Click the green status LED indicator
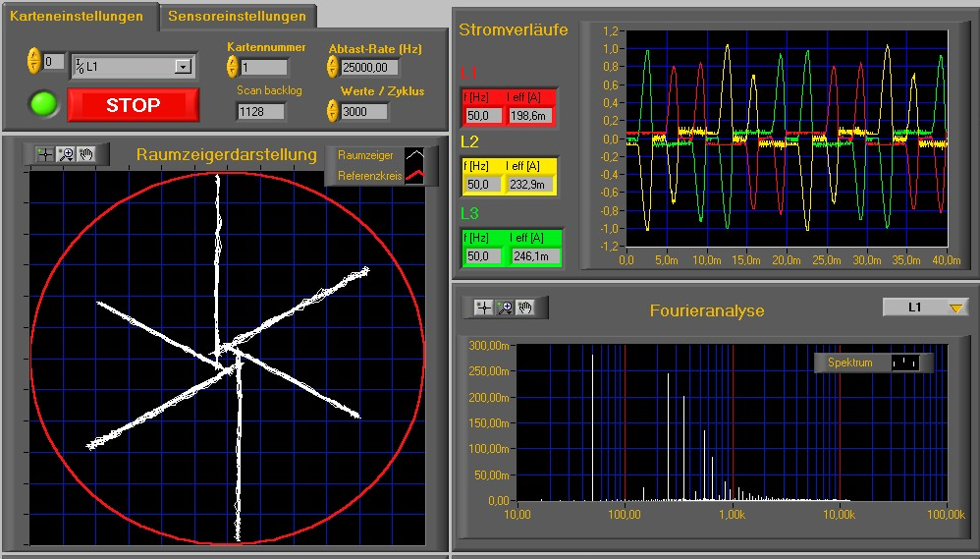This screenshot has width=980, height=559. [43, 104]
